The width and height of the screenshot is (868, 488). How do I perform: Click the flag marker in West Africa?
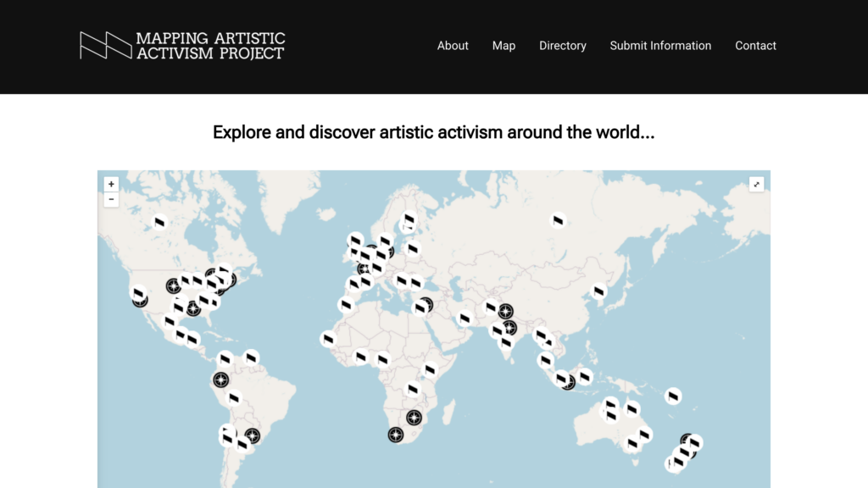pyautogui.click(x=329, y=339)
